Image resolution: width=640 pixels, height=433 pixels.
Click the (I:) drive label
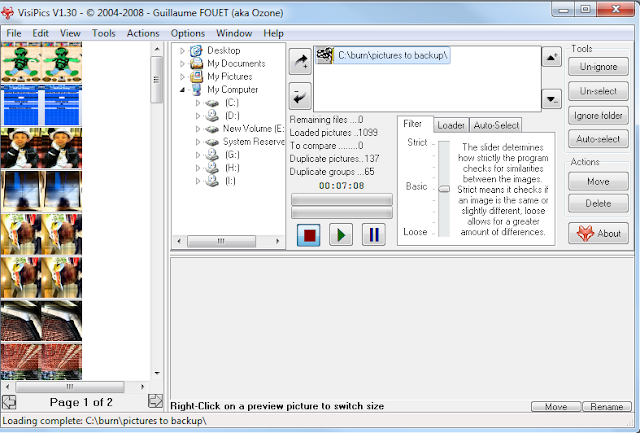[230, 181]
